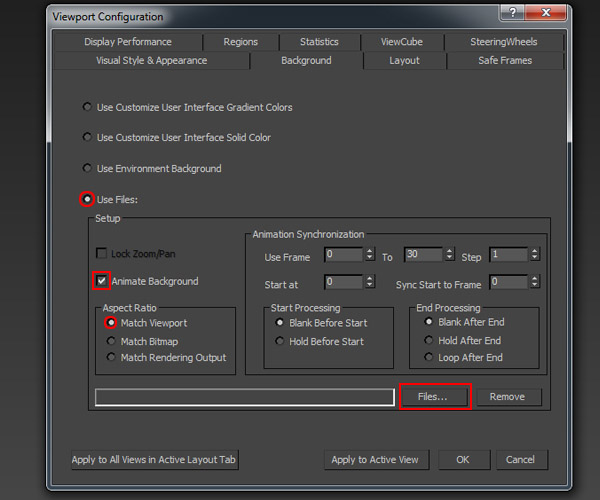Toggle the Animate Background checkbox
The image size is (600, 500).
click(101, 281)
